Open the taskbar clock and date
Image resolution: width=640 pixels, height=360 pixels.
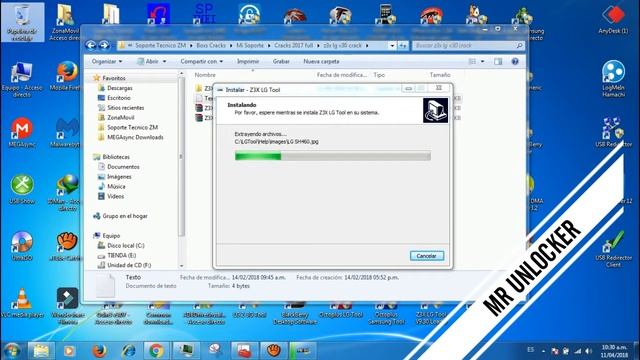[x=614, y=351]
